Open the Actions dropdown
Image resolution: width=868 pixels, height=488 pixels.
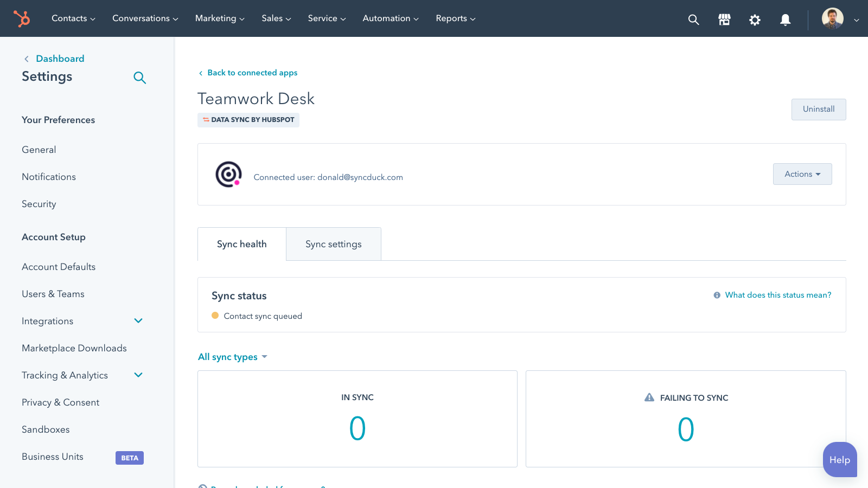pyautogui.click(x=802, y=174)
